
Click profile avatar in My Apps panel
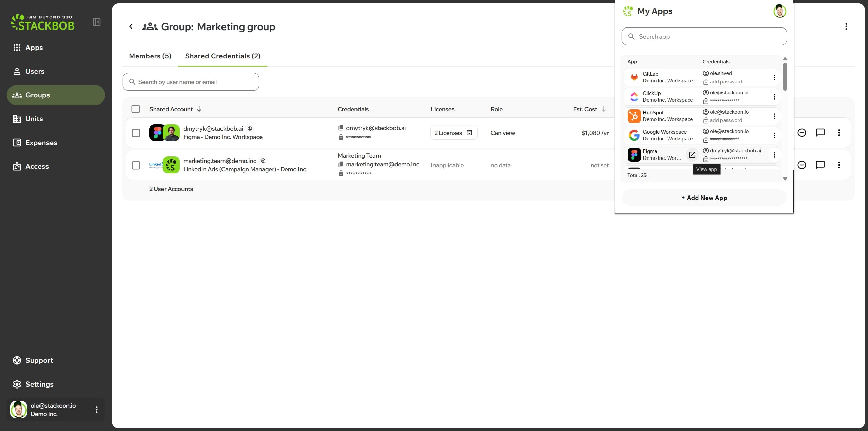[780, 11]
